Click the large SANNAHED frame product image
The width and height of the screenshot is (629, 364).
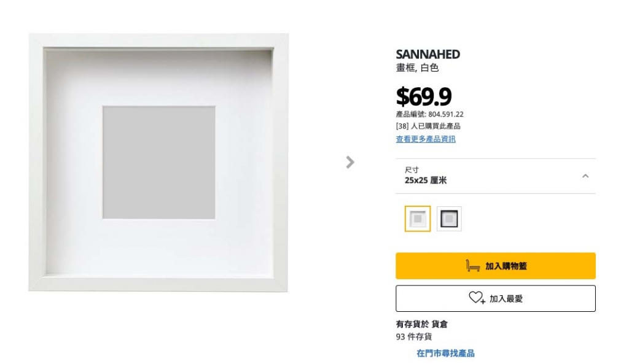click(x=158, y=162)
